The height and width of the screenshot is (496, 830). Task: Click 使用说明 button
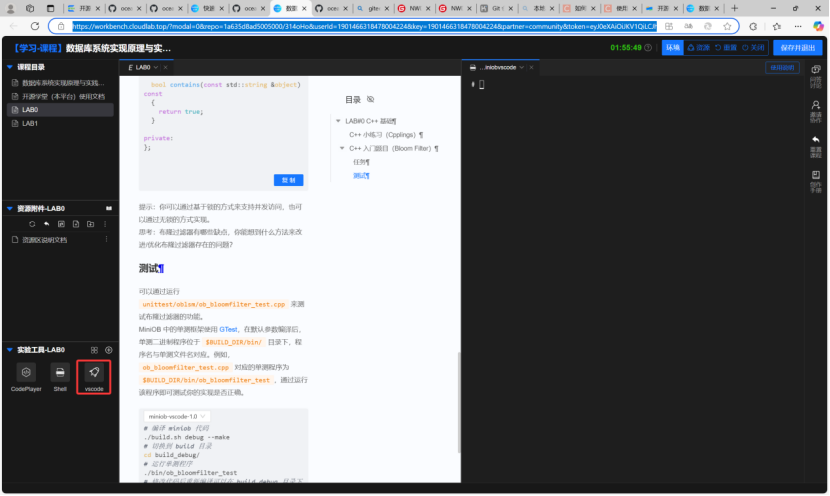click(x=782, y=68)
